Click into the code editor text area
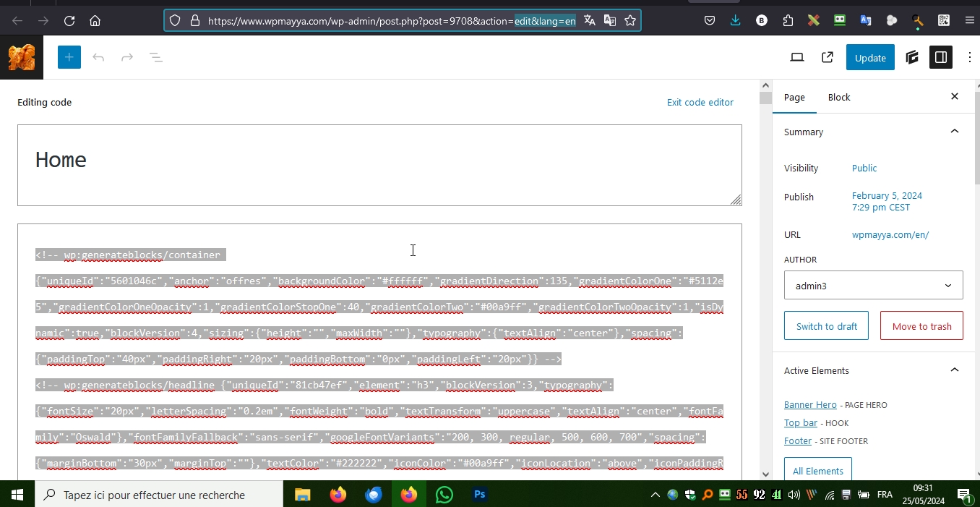This screenshot has width=980, height=507. point(379,352)
